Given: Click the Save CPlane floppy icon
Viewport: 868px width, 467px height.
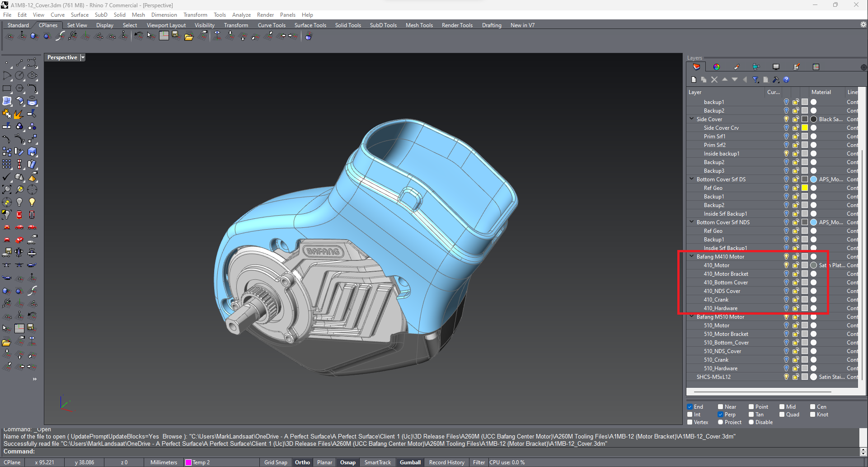Looking at the screenshot, I should point(175,36).
